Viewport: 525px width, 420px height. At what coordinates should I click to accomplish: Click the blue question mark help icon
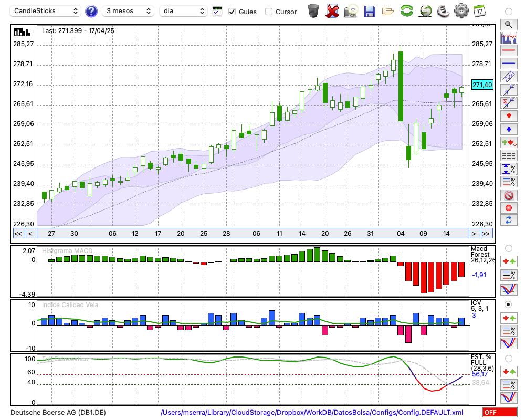pyautogui.click(x=91, y=11)
